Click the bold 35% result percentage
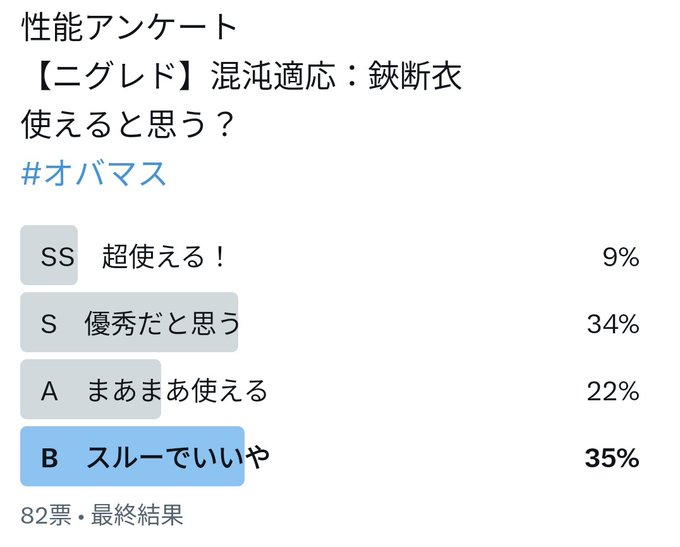The width and height of the screenshot is (680, 547). click(x=612, y=458)
